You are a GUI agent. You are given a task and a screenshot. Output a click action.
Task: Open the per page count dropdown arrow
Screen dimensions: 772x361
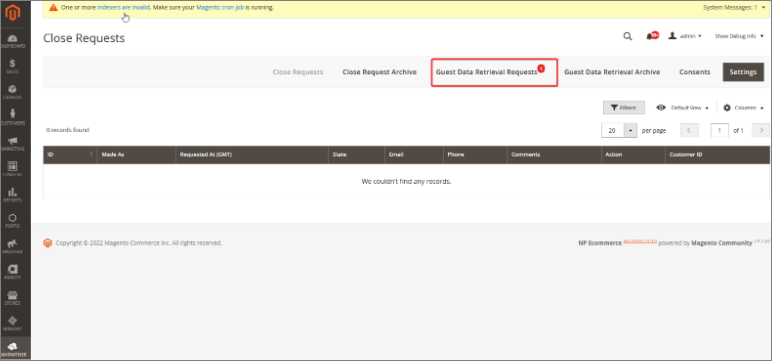(x=631, y=131)
